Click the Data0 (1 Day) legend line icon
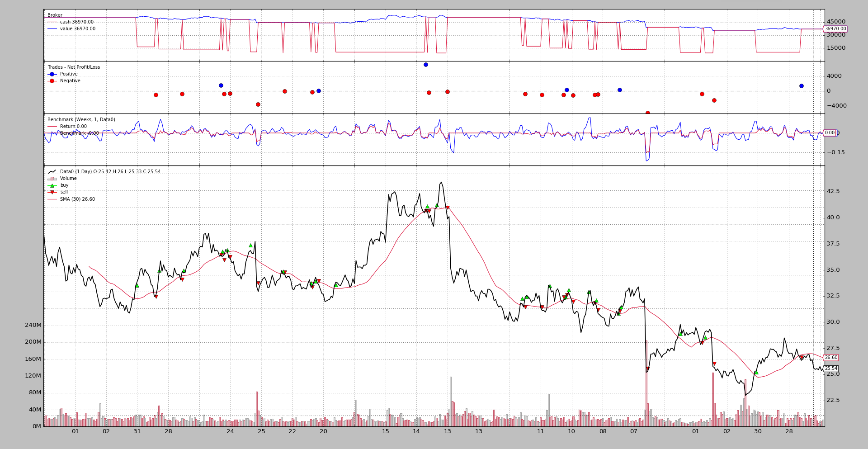 [52, 172]
